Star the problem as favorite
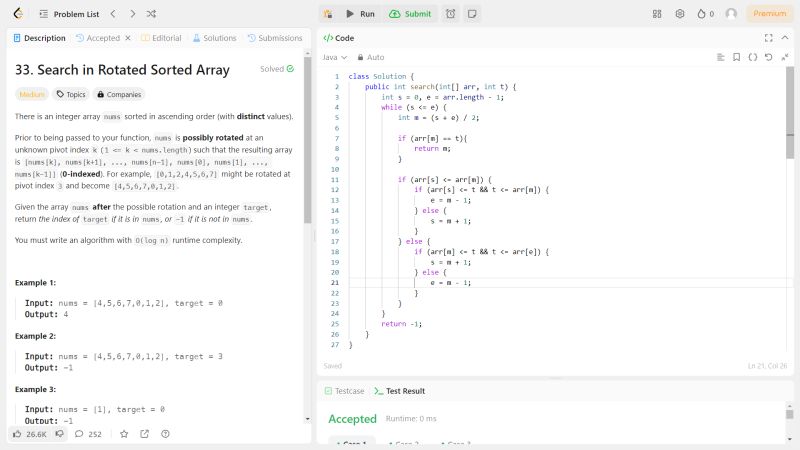The width and height of the screenshot is (800, 450). tap(124, 434)
